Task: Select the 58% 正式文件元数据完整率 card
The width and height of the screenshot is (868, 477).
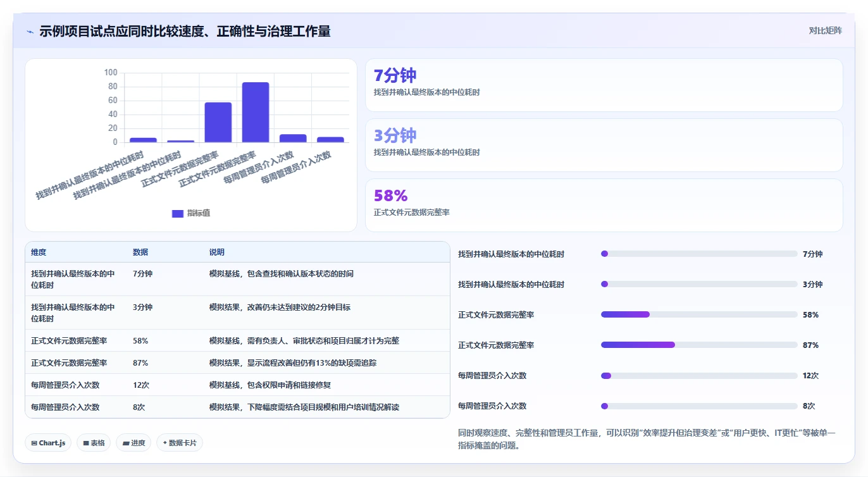Action: click(x=604, y=205)
